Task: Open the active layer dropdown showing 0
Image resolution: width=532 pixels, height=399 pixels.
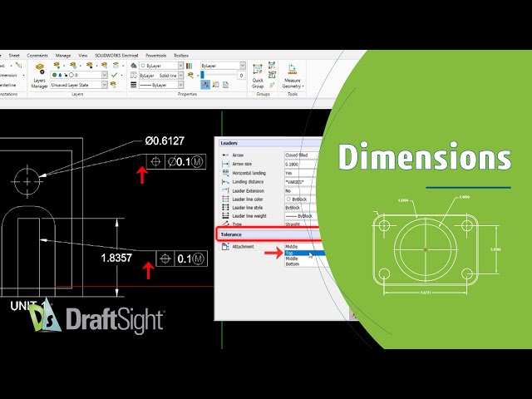Action: pos(79,75)
